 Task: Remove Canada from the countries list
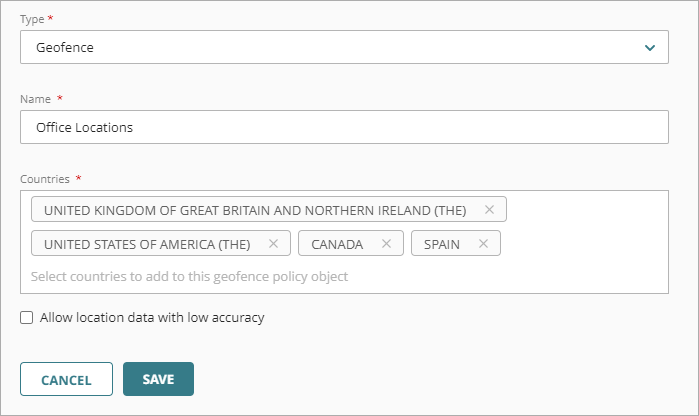click(386, 244)
